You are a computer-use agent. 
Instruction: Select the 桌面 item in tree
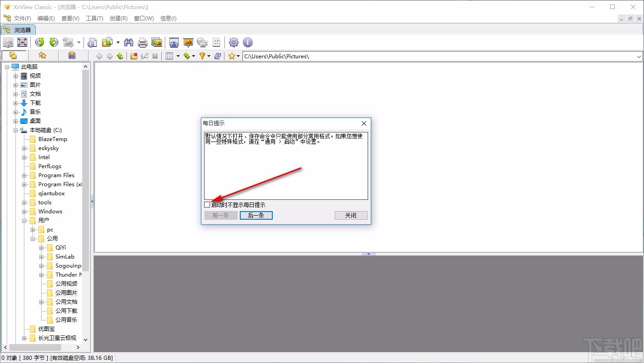(x=35, y=121)
